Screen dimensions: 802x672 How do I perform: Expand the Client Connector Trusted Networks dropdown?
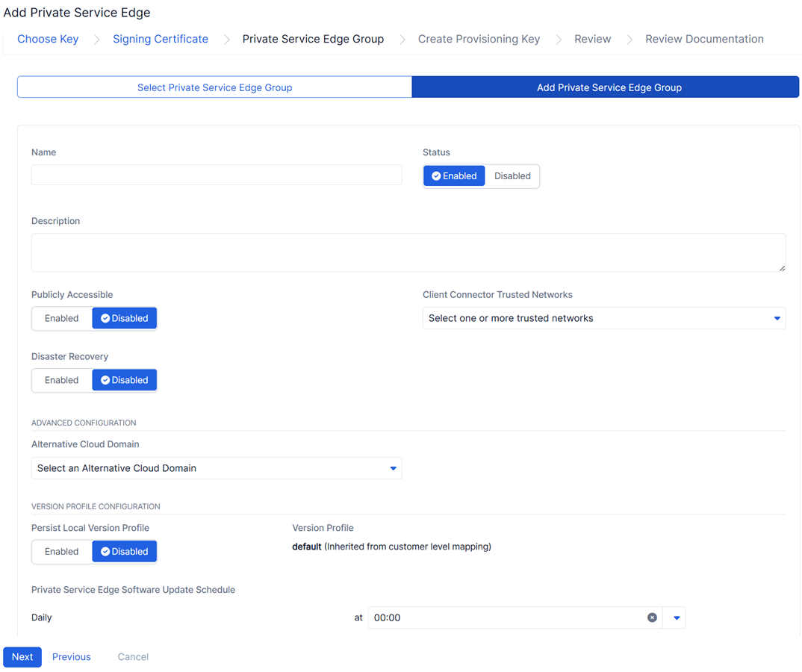pyautogui.click(x=604, y=318)
